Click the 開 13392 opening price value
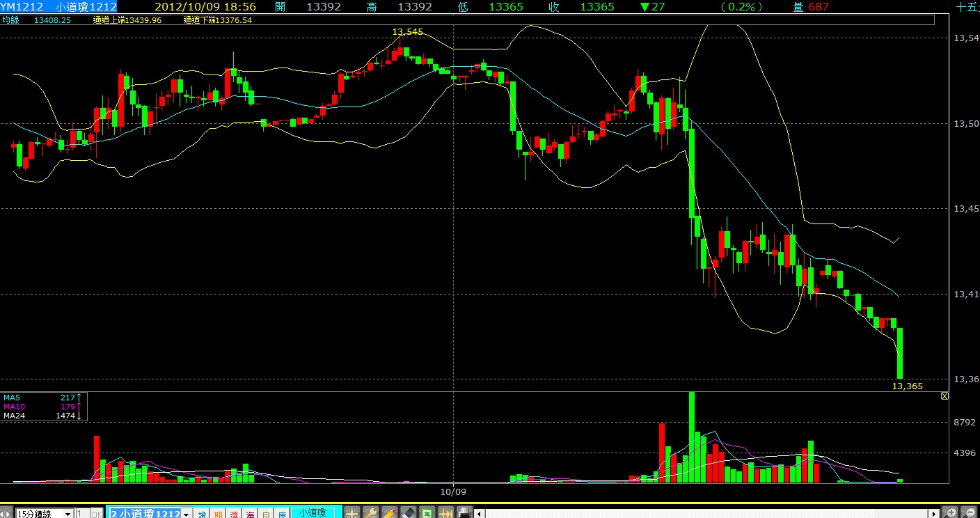Viewport: 980px width, 518px height. [x=324, y=6]
